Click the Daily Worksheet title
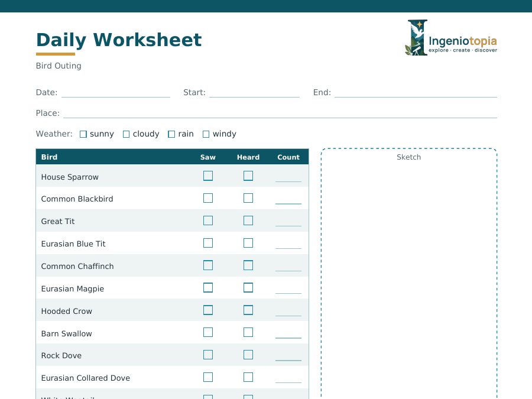This screenshot has width=532, height=399. point(119,40)
